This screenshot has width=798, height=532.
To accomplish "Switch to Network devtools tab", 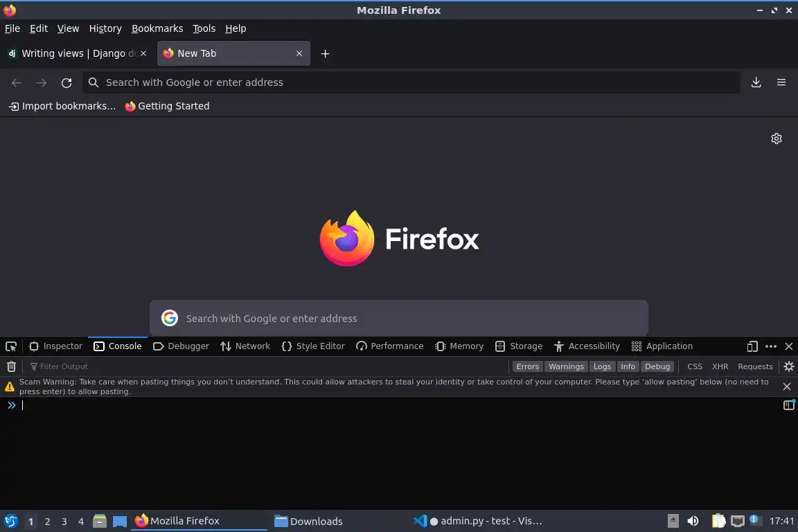I will point(245,346).
